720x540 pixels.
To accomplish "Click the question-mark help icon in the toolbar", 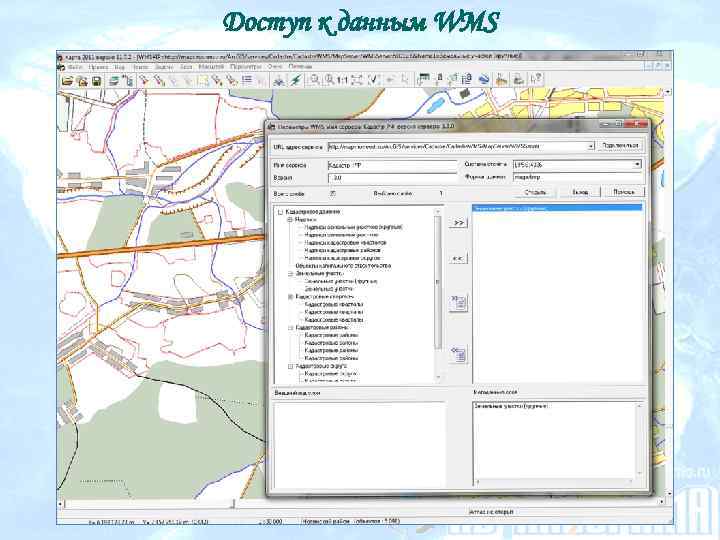I will (x=536, y=79).
